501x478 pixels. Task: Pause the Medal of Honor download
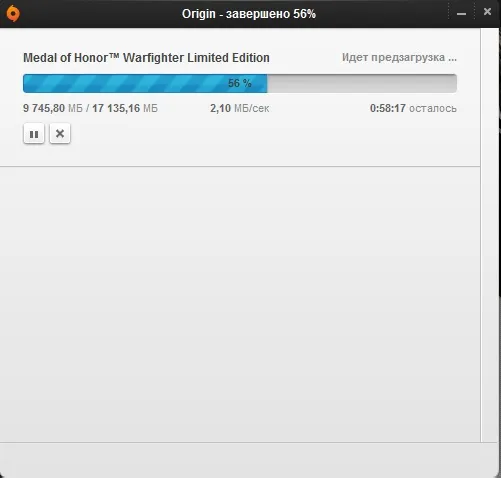point(34,134)
